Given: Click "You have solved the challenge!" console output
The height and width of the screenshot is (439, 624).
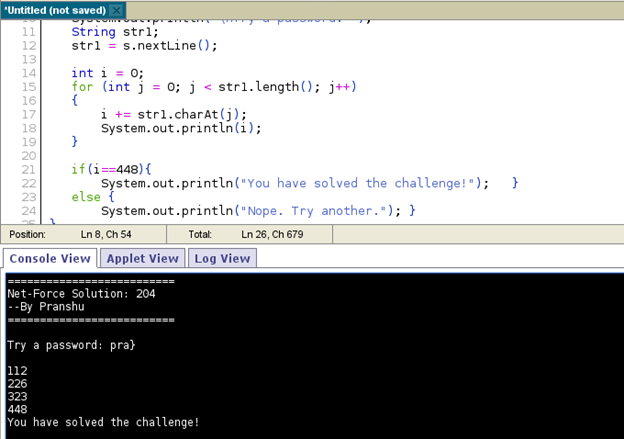Looking at the screenshot, I should [103, 423].
